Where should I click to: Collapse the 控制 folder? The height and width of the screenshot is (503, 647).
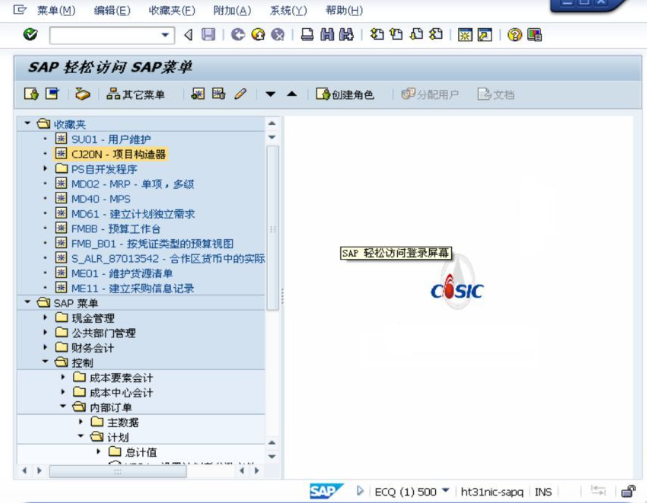click(45, 361)
